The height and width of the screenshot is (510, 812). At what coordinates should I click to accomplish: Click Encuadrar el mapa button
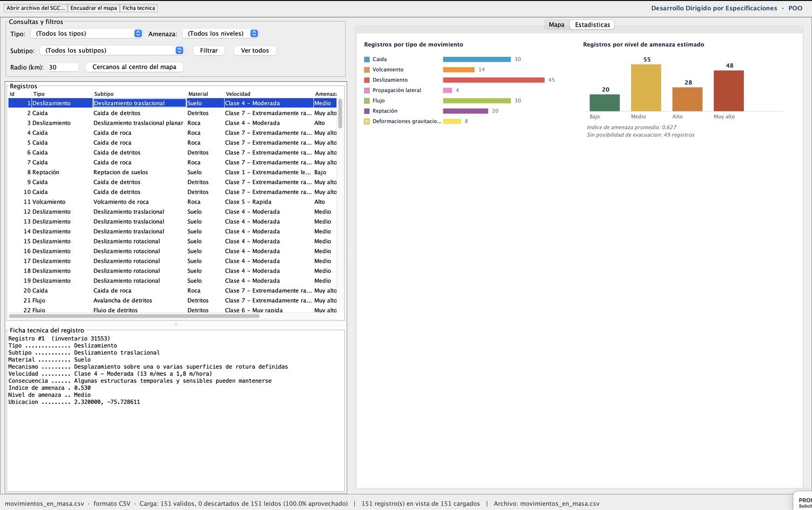tap(94, 8)
